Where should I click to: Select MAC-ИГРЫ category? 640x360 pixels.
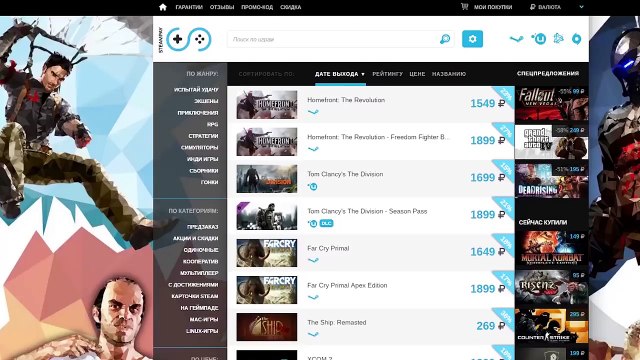(x=204, y=319)
